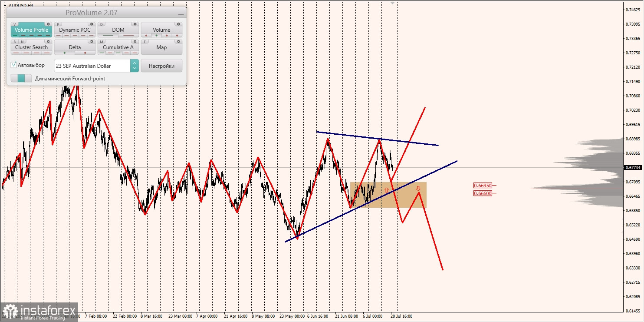Toggle first green segment under Cumulative Δ
The width and height of the screenshot is (644, 322).
[102, 53]
